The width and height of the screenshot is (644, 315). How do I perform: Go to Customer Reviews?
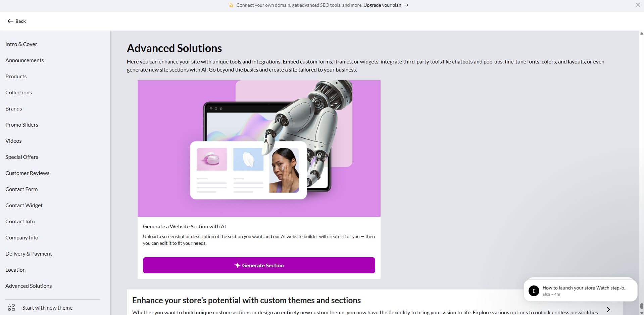(27, 173)
